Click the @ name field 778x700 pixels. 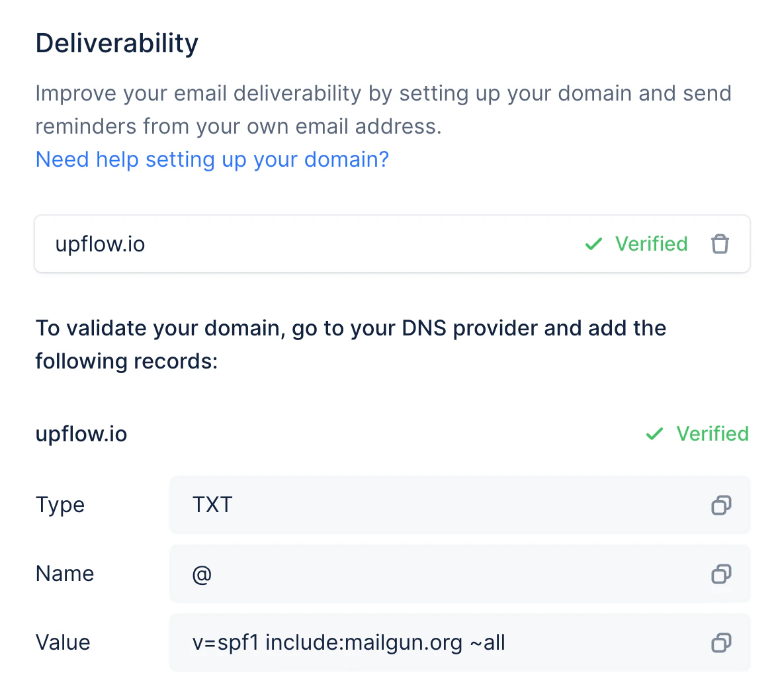[x=459, y=574]
